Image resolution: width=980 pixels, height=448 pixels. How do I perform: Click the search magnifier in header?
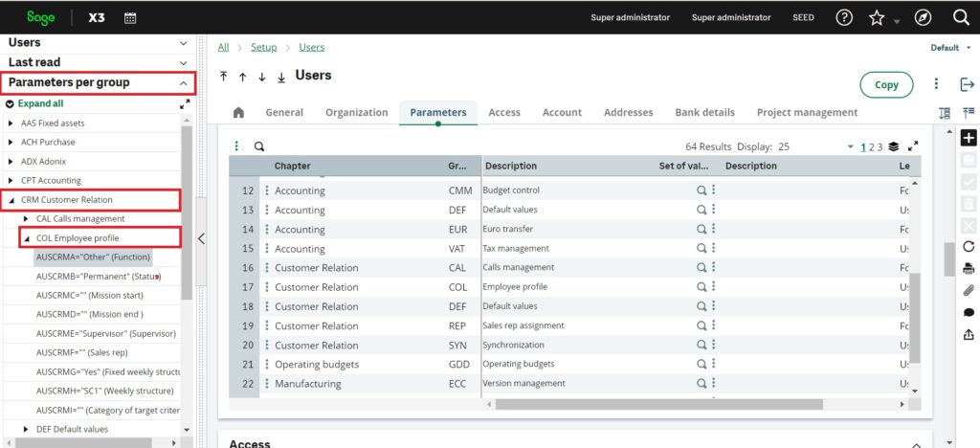[961, 17]
